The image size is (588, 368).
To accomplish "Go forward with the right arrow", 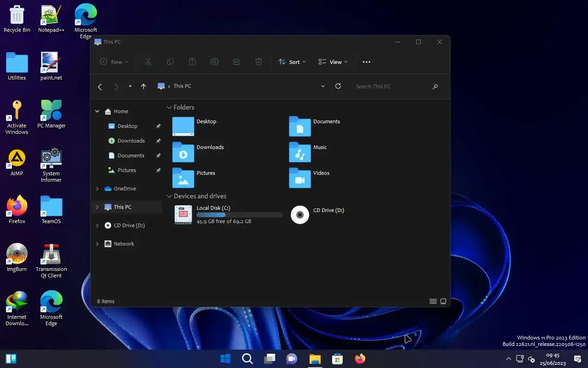I will click(116, 86).
